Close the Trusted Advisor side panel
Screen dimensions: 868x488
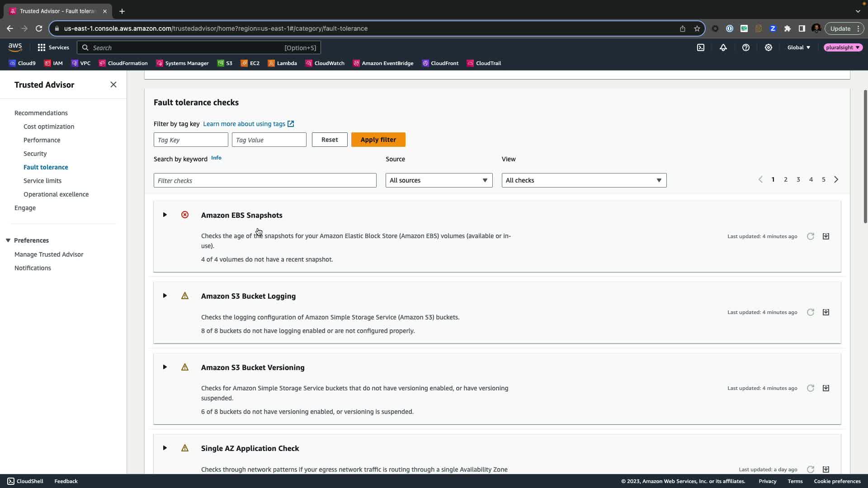tap(113, 84)
